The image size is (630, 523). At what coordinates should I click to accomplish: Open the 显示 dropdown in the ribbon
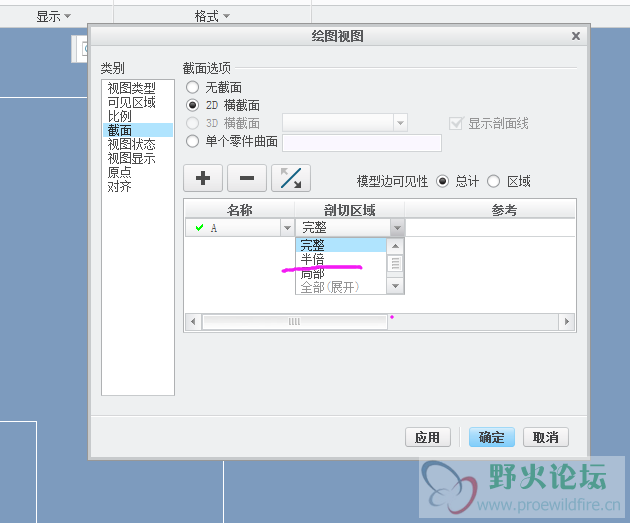click(53, 16)
